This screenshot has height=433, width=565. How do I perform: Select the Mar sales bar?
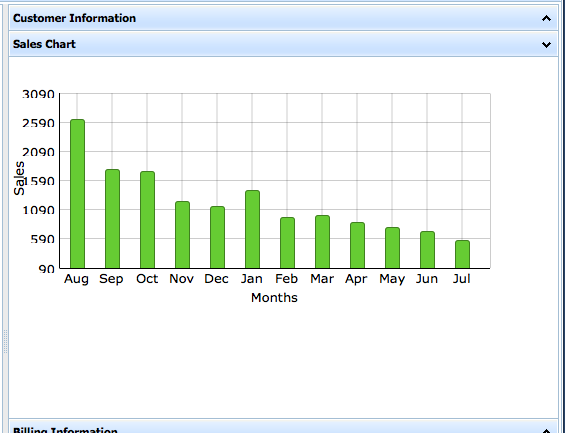322,242
